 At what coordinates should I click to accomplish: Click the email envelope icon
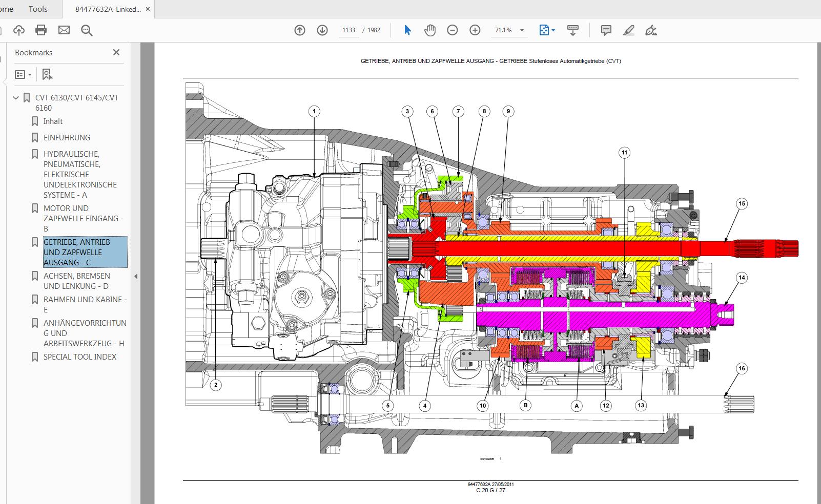[x=64, y=31]
